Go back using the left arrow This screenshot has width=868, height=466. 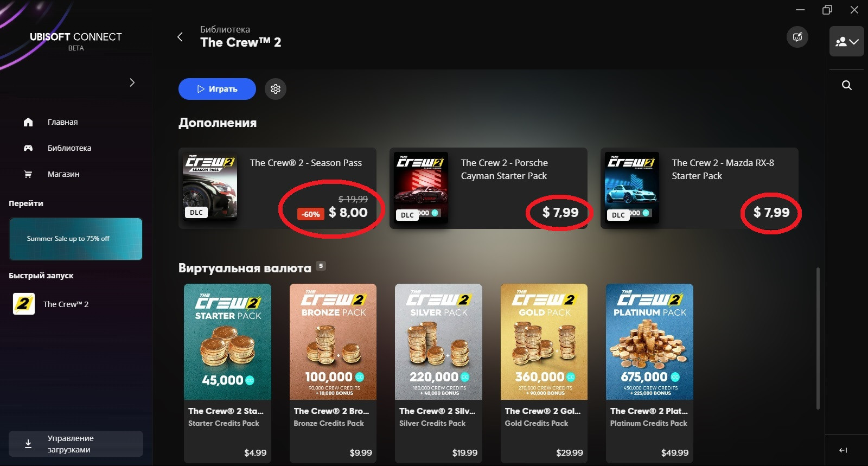tap(180, 37)
